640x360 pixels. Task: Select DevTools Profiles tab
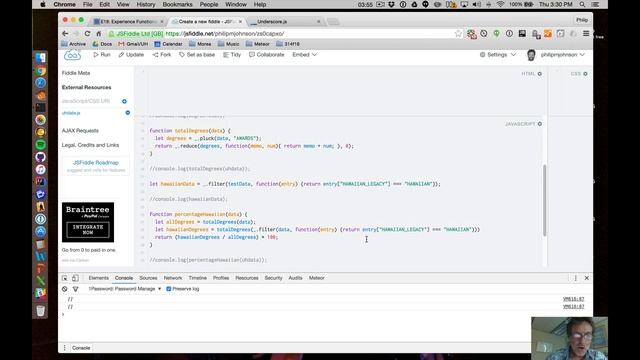(x=221, y=278)
